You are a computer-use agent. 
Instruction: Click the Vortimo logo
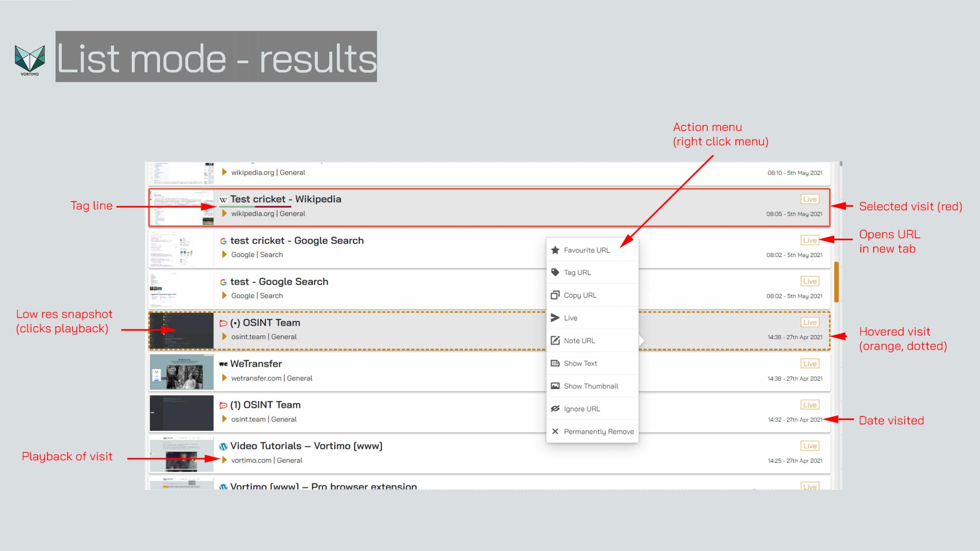pyautogui.click(x=29, y=60)
